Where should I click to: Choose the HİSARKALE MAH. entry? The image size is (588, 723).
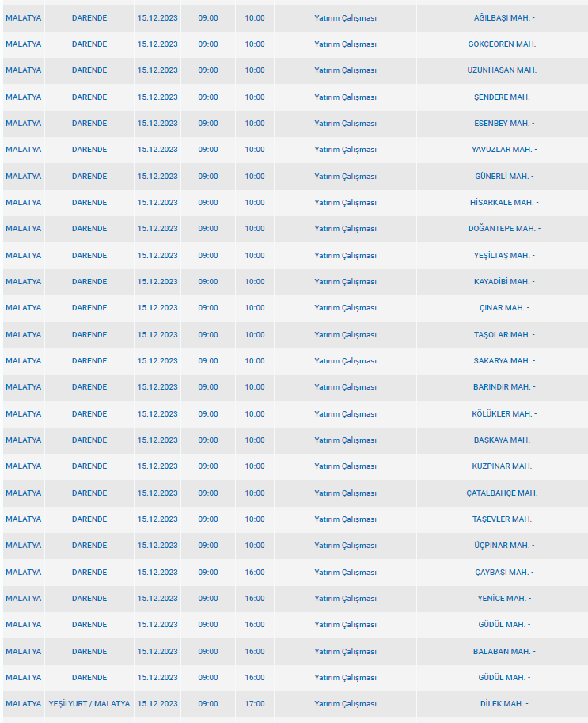(504, 203)
